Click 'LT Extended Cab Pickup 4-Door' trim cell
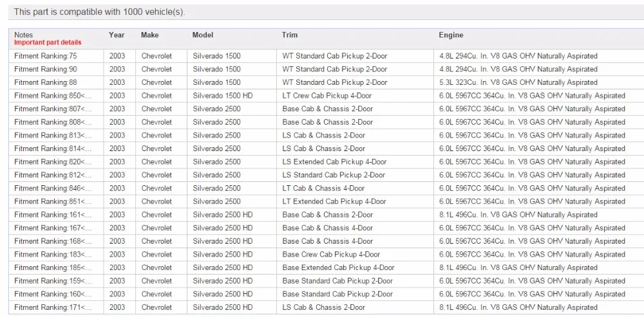Image resolution: width=644 pixels, height=317 pixels. (355, 201)
